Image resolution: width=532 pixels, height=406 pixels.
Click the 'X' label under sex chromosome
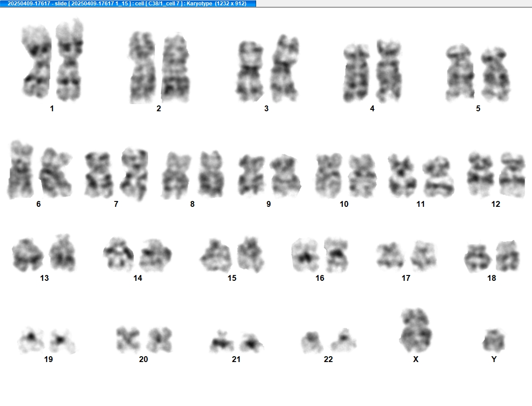click(416, 359)
